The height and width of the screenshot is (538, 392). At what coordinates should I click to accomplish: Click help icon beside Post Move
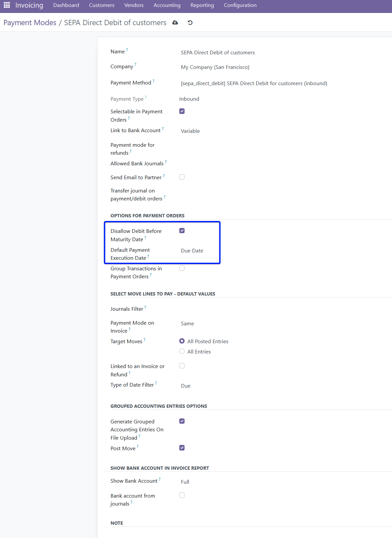138,447
